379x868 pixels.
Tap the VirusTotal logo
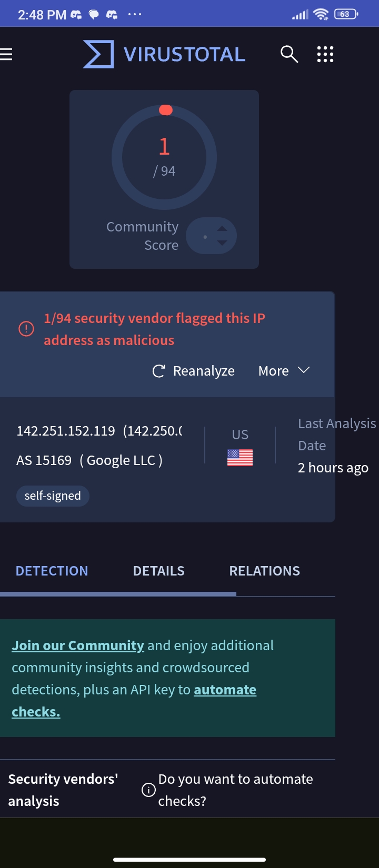[164, 54]
